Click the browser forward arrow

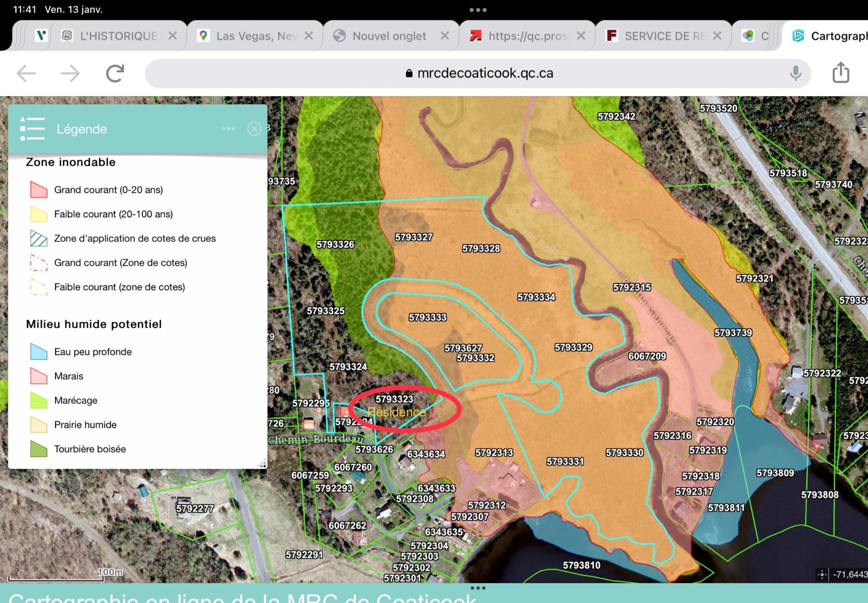pos(70,73)
